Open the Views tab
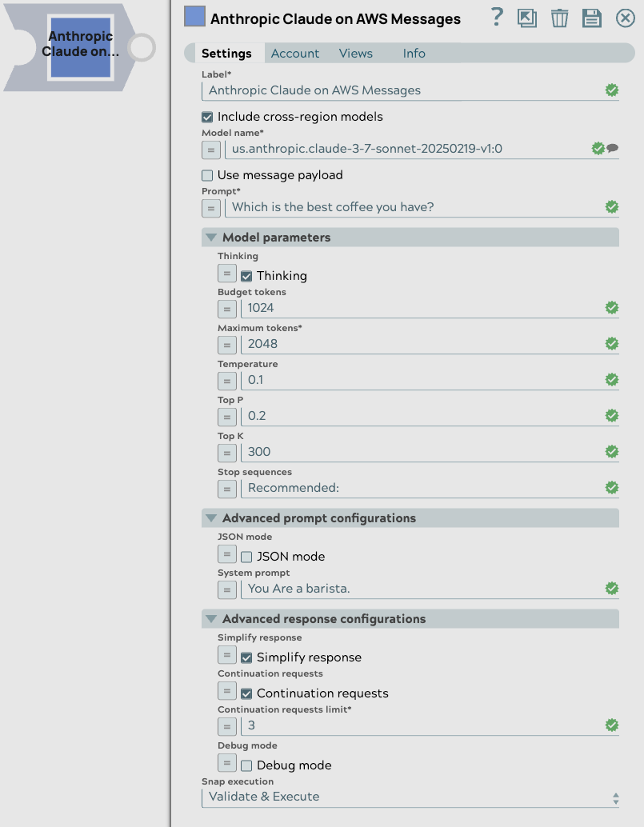Screen dimensions: 644x827 (355, 54)
